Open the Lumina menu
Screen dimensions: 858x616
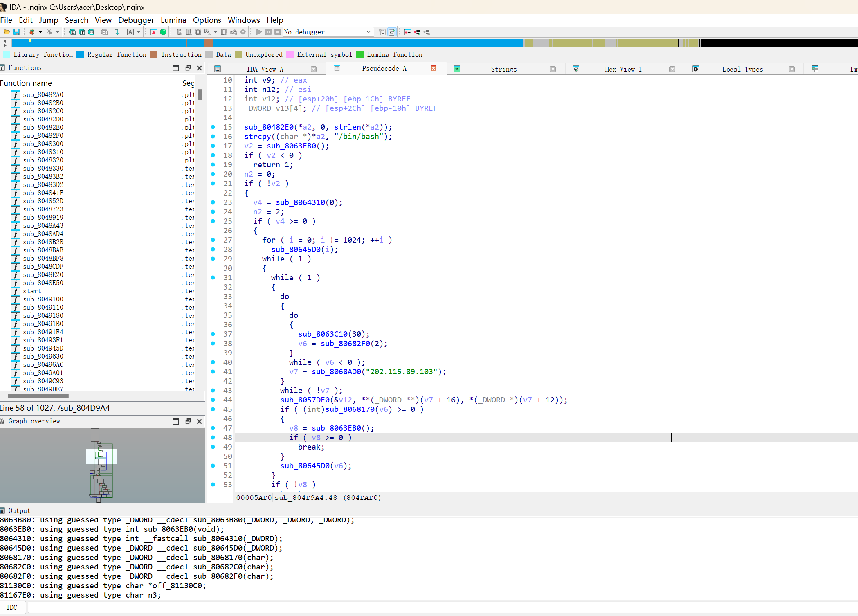(x=173, y=20)
